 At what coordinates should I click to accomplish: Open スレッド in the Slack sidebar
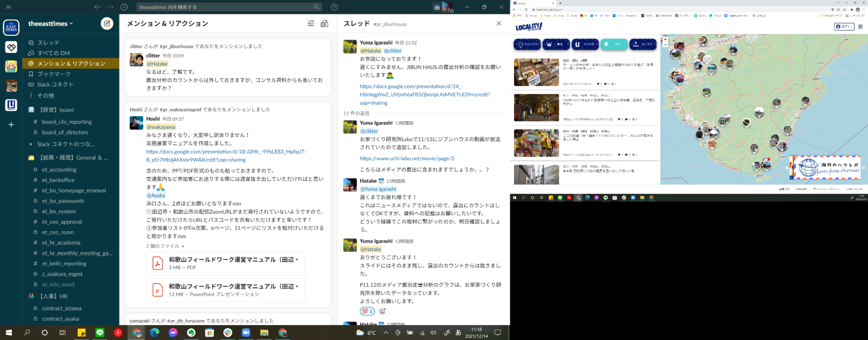coord(48,43)
